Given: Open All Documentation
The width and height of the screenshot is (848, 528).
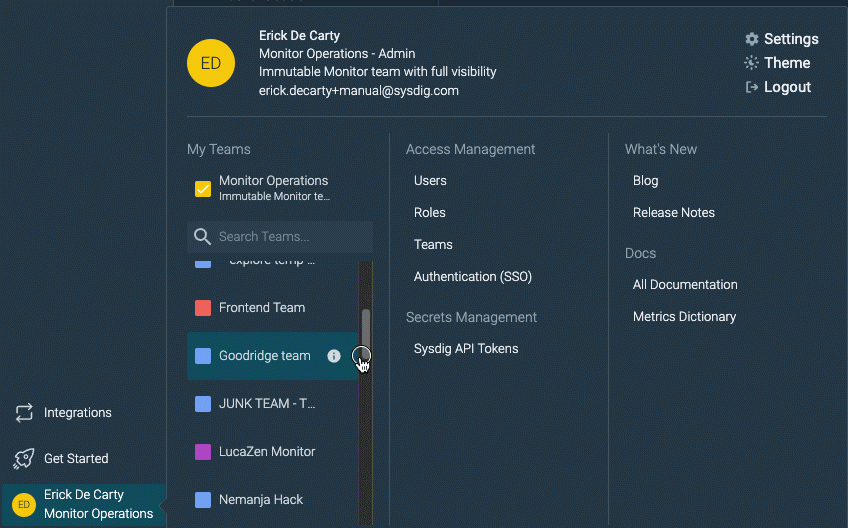Looking at the screenshot, I should [685, 285].
